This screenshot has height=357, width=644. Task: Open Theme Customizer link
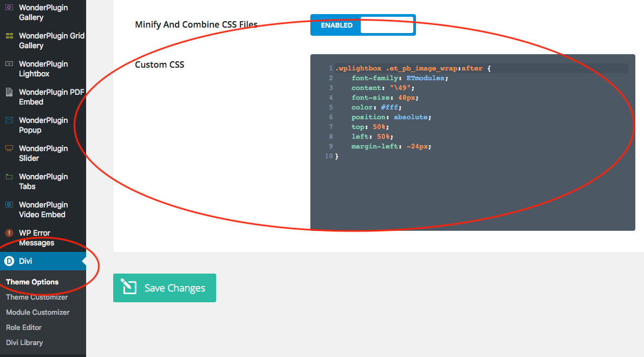coord(37,297)
